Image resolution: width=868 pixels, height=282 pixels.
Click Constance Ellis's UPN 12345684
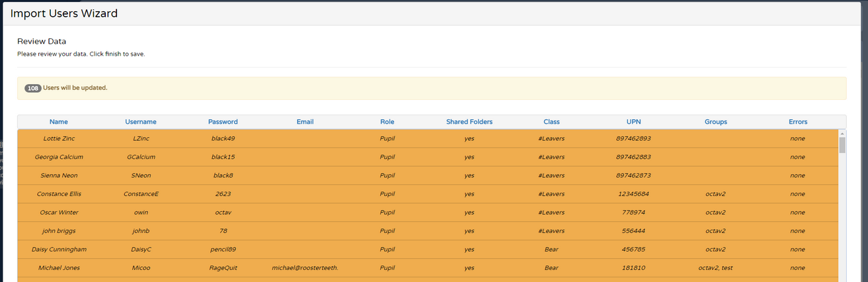633,194
